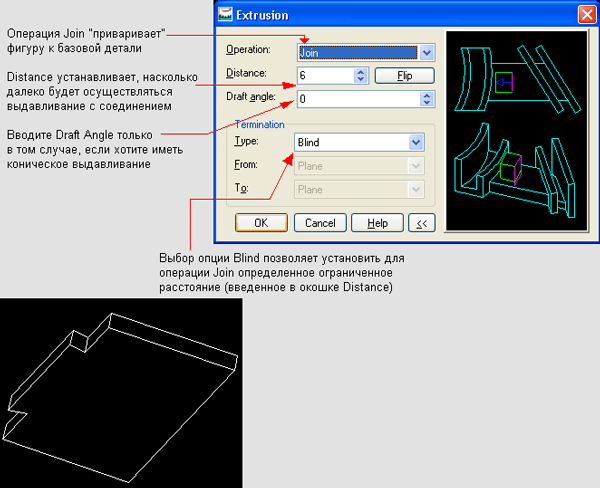The width and height of the screenshot is (600, 488).
Task: Collapse the preview with the << button
Action: click(x=420, y=222)
